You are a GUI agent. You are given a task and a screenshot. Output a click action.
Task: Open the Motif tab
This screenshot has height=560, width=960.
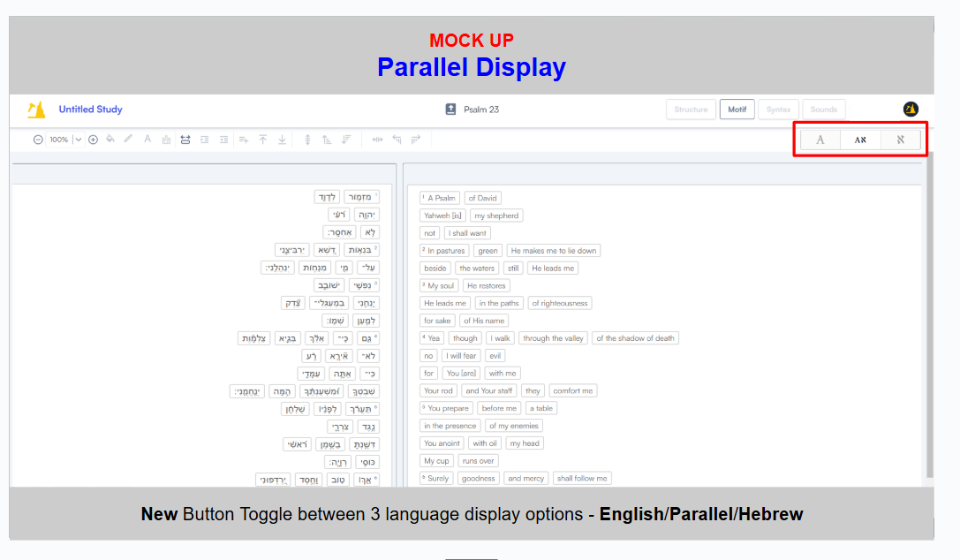click(737, 110)
